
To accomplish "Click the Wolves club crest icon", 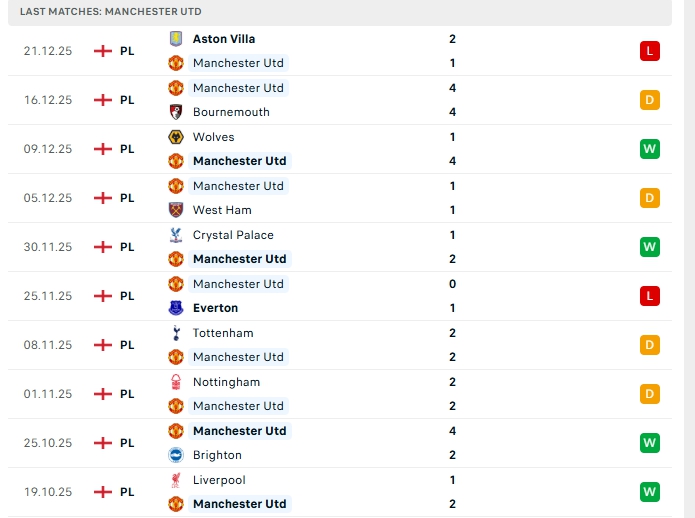I will coord(176,137).
